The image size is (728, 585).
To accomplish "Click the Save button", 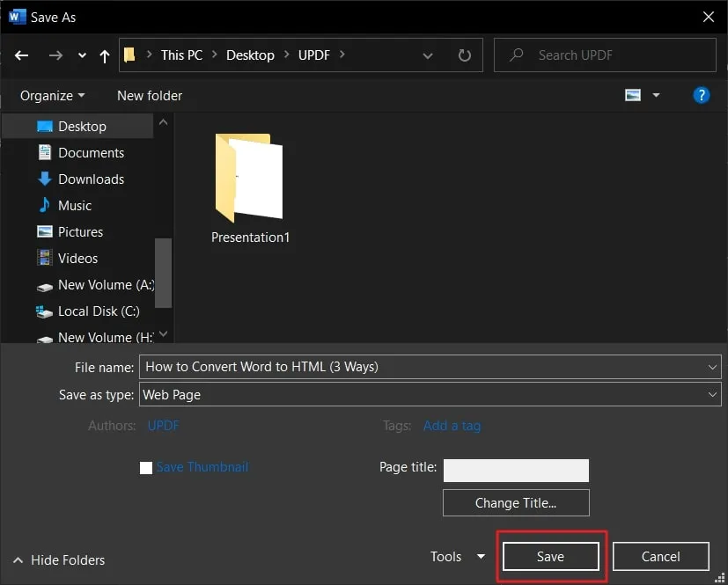I will pos(550,556).
